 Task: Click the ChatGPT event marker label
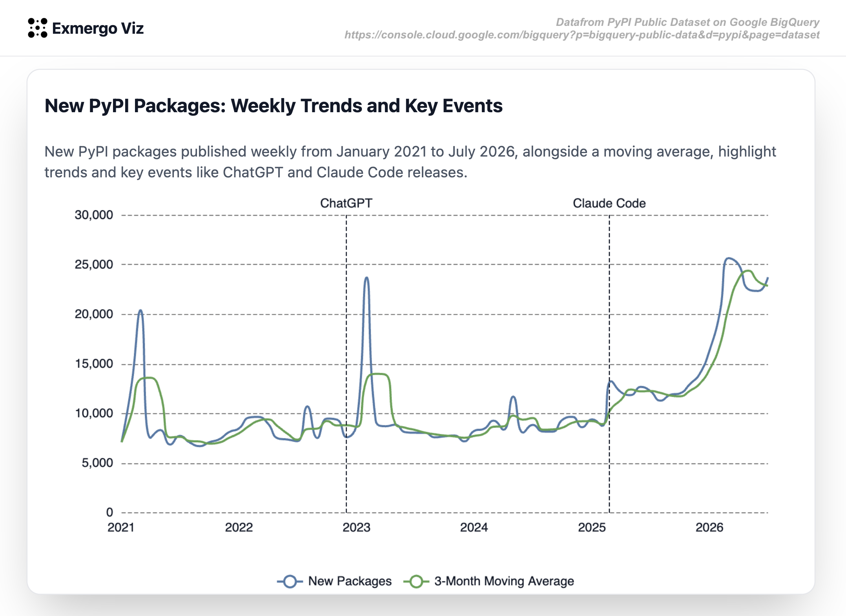346,203
